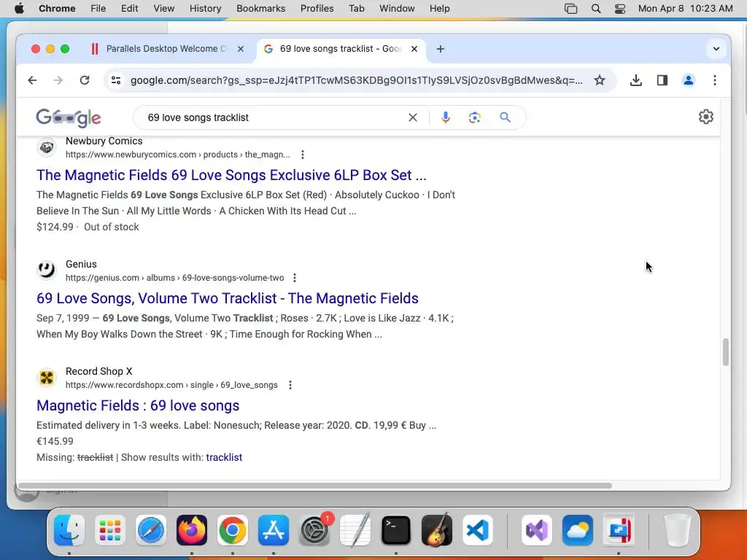Open the Chrome profile avatar
Image resolution: width=747 pixels, height=560 pixels.
click(x=689, y=80)
